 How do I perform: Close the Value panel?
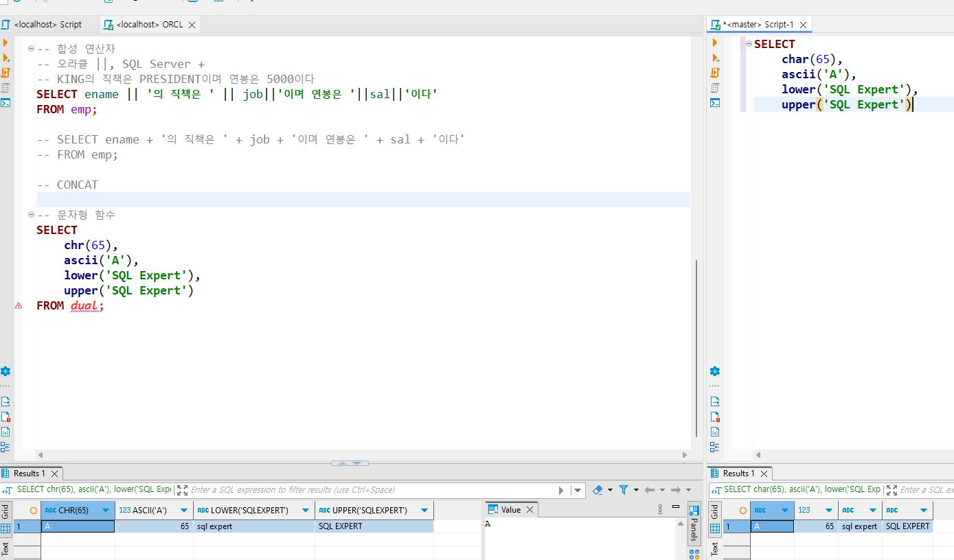pyautogui.click(x=530, y=510)
